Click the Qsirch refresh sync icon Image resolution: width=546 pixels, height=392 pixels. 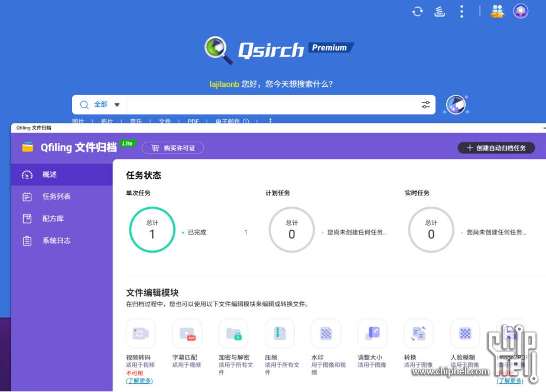click(x=418, y=11)
